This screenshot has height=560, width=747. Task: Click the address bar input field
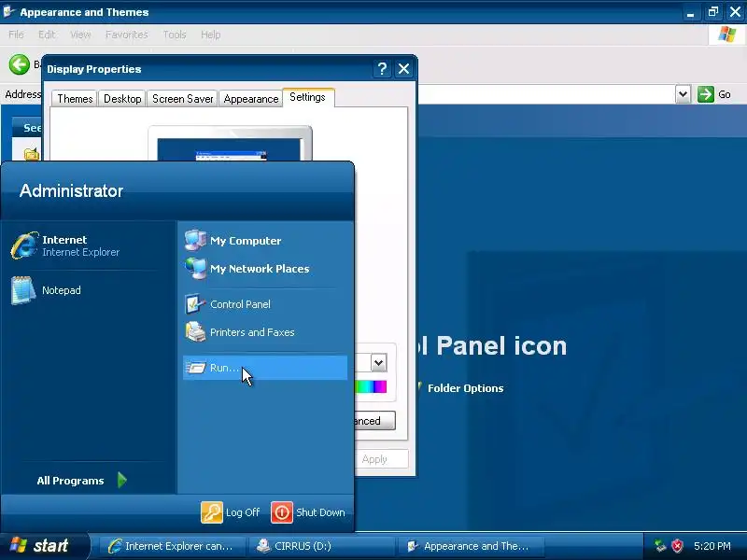[x=546, y=94]
